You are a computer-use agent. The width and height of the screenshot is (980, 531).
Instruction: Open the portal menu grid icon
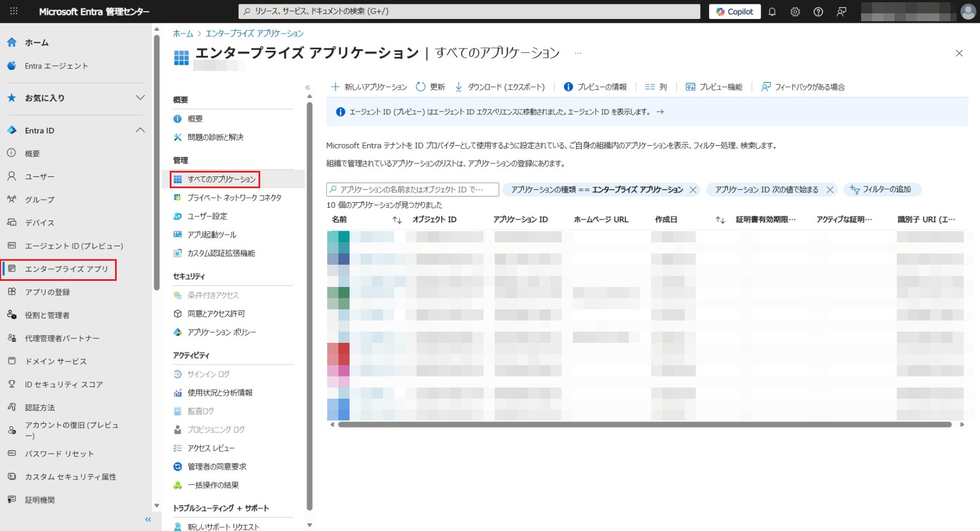click(14, 11)
